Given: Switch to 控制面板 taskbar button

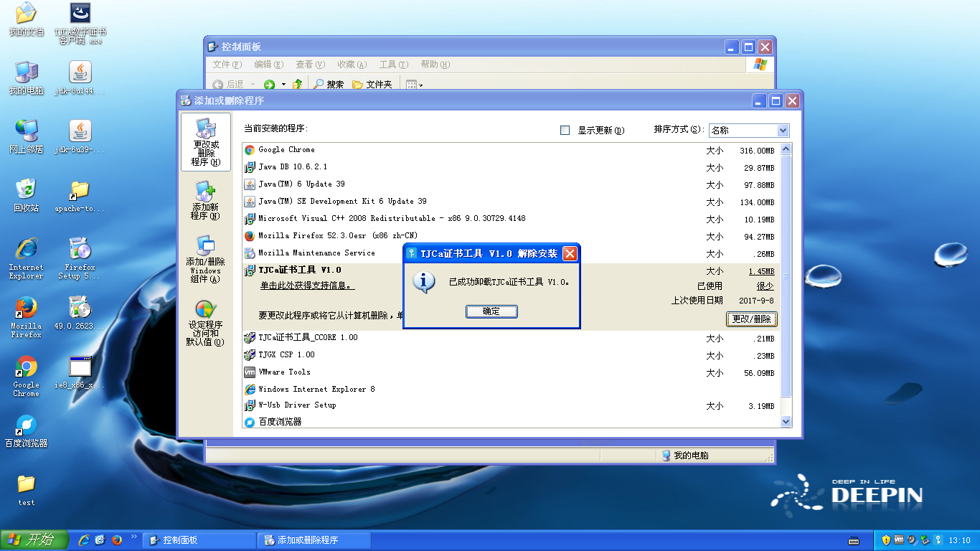Looking at the screenshot, I should (x=199, y=540).
